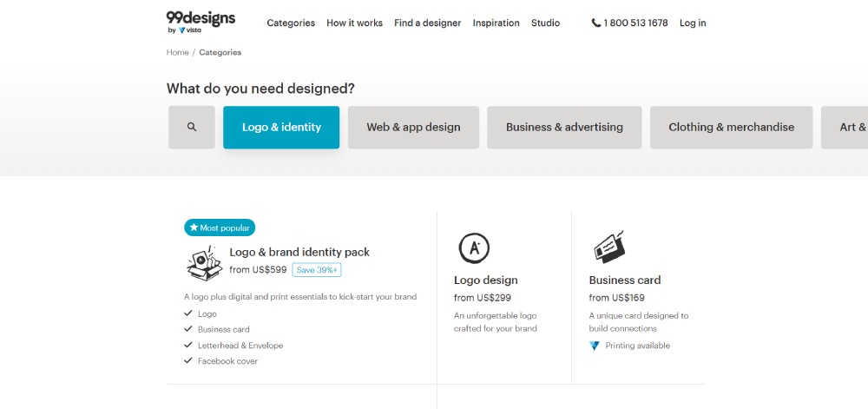Choose the Clothing & merchandise tab
This screenshot has height=409, width=868.
731,127
